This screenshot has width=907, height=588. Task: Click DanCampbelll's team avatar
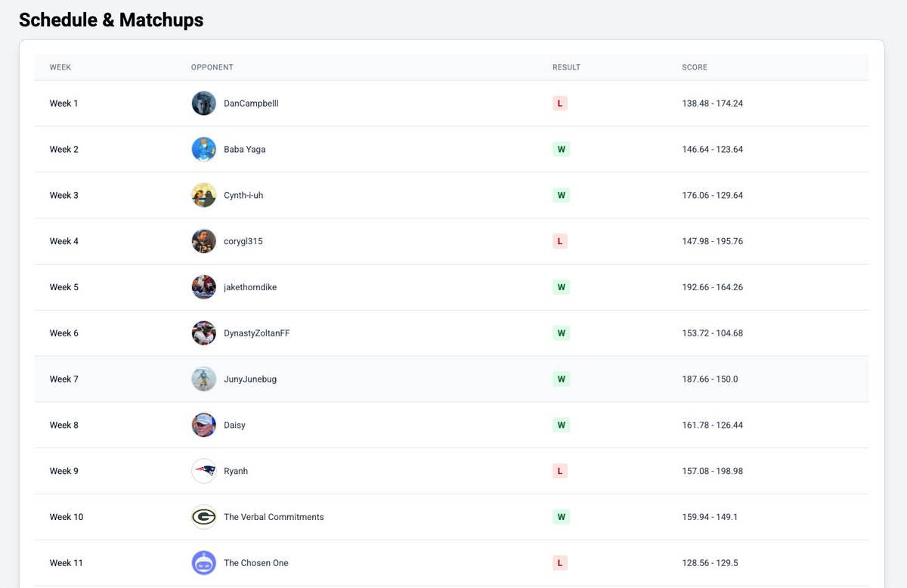point(203,103)
